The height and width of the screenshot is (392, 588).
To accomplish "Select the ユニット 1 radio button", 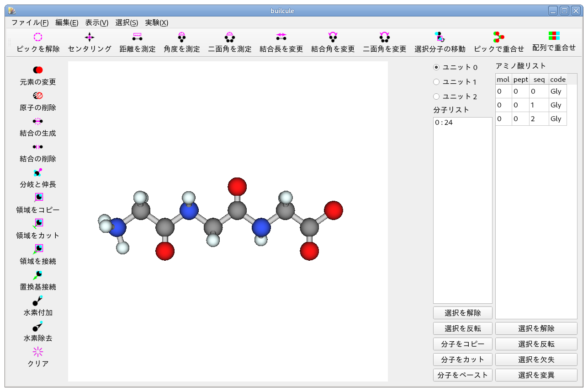I will [436, 82].
